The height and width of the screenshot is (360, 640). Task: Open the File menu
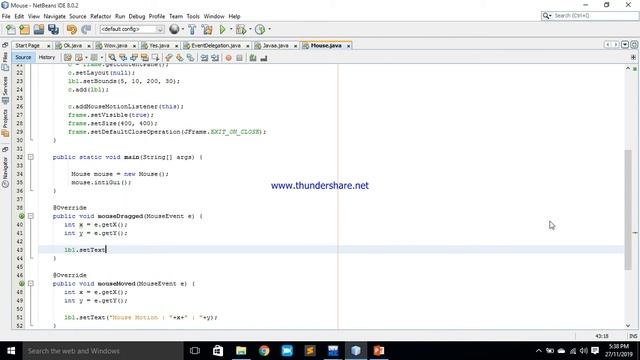(6, 16)
